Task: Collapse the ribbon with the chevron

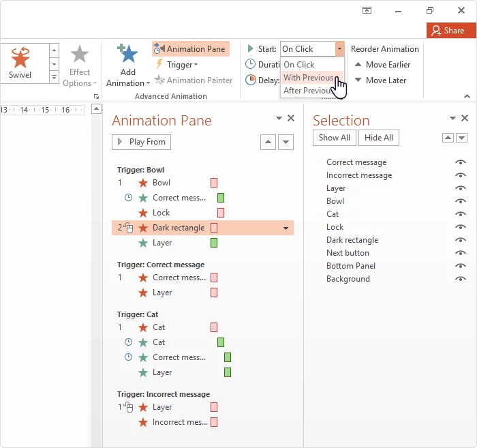Action: 467,96
